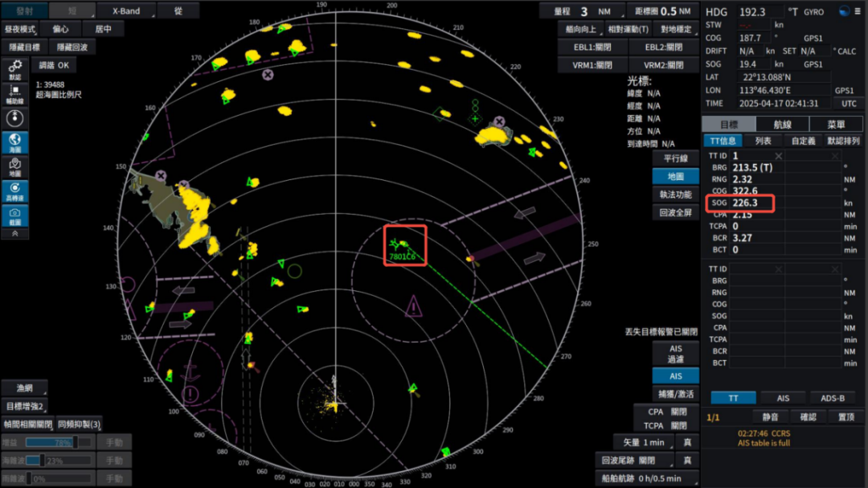Click the hamburger menu icon at top right
This screenshot has width=868, height=488.
point(857,10)
